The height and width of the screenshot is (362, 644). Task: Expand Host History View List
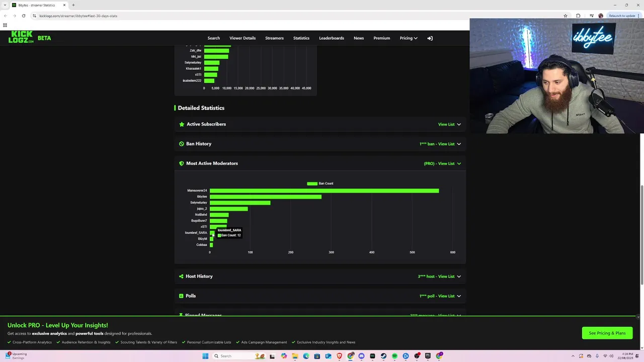pyautogui.click(x=439, y=276)
